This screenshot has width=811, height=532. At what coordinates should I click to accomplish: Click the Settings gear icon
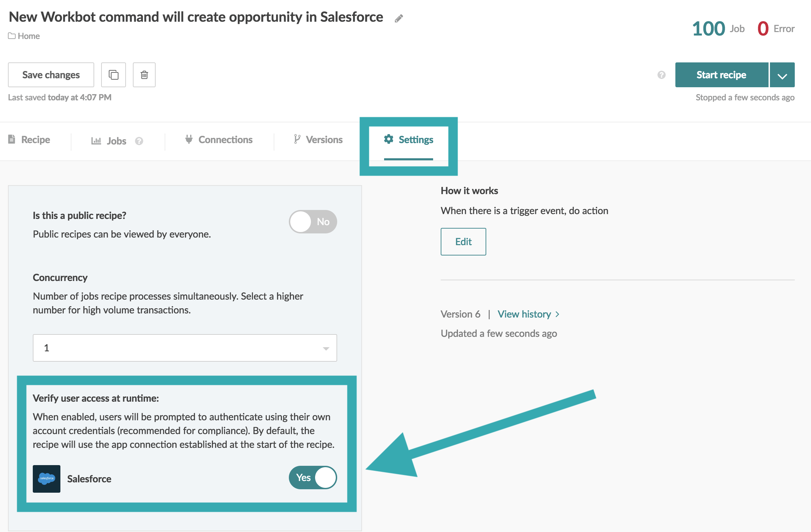point(389,139)
